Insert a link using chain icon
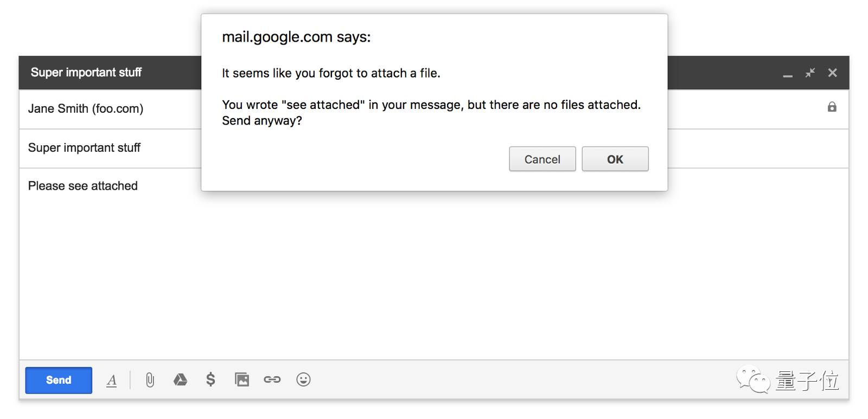This screenshot has height=419, width=868. click(x=272, y=379)
